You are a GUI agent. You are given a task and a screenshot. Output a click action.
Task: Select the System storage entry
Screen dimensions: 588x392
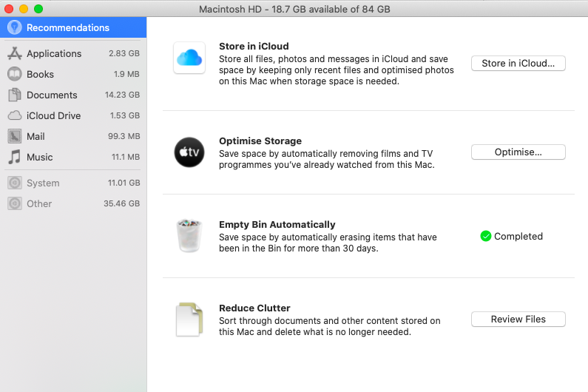click(x=43, y=183)
